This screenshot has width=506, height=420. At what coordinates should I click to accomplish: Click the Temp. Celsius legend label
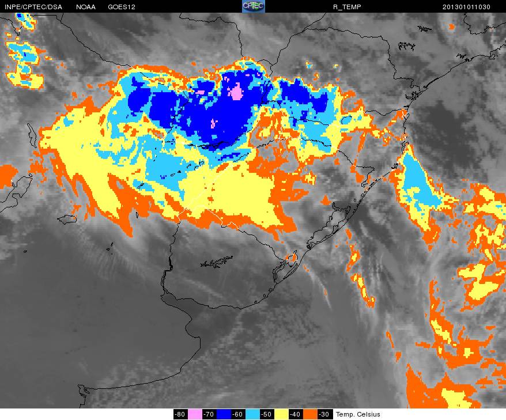point(358,414)
